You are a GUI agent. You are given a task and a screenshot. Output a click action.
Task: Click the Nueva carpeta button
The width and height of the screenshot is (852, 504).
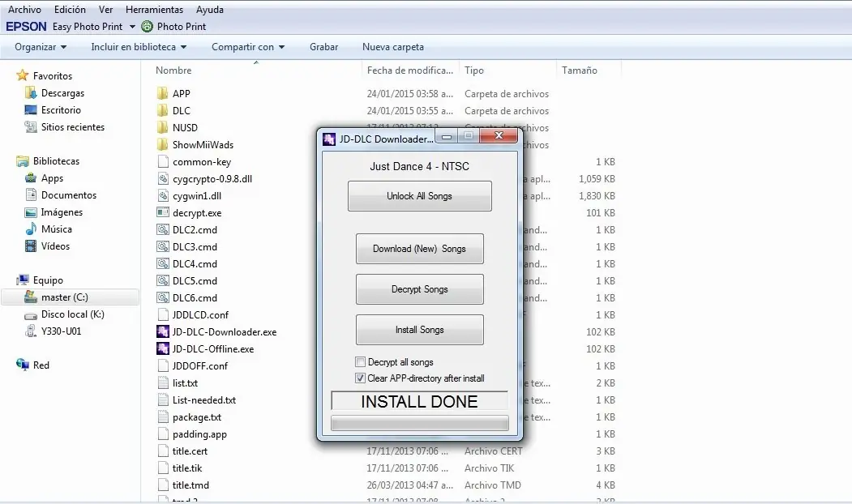tap(393, 47)
